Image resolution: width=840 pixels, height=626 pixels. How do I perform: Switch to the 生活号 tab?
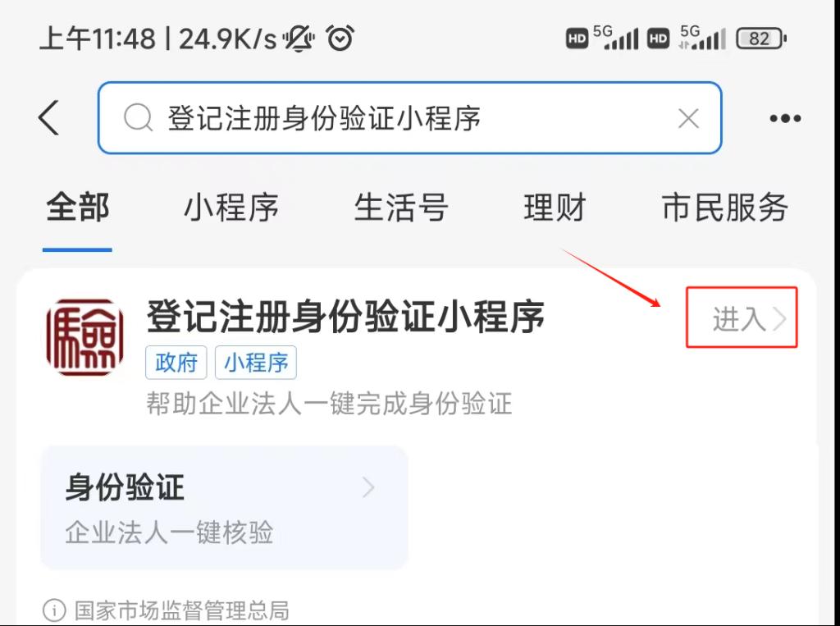tap(400, 208)
